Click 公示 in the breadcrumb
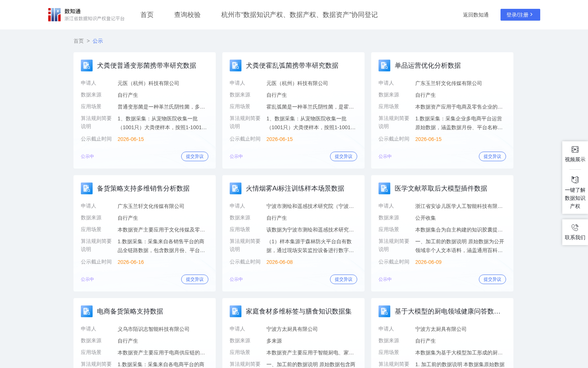 coord(98,41)
